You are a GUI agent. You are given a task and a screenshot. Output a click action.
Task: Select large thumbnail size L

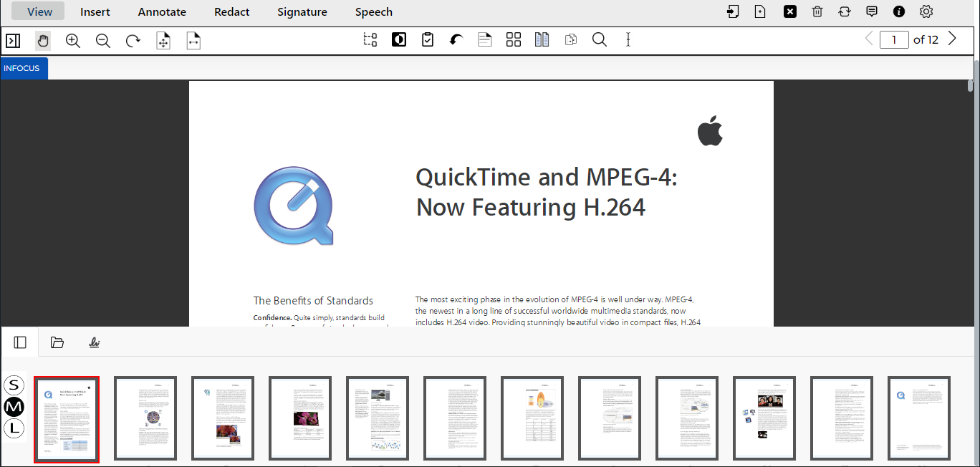pos(14,429)
